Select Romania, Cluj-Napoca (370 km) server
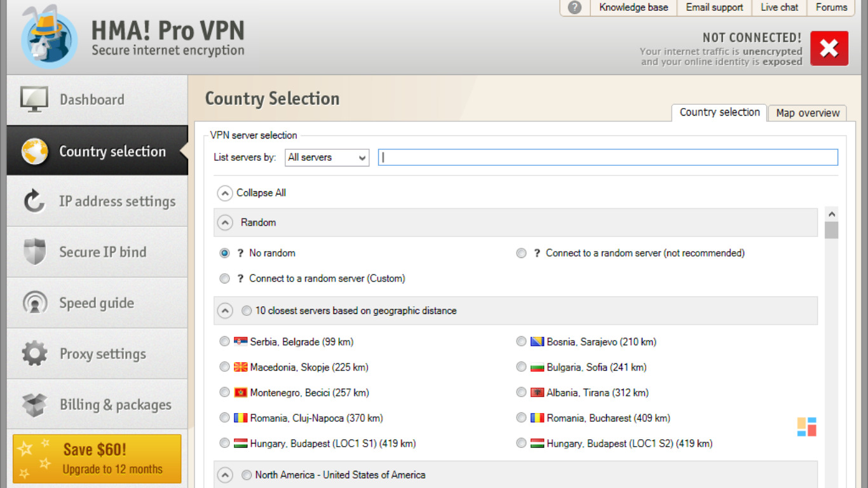Image resolution: width=868 pixels, height=488 pixels. [224, 418]
